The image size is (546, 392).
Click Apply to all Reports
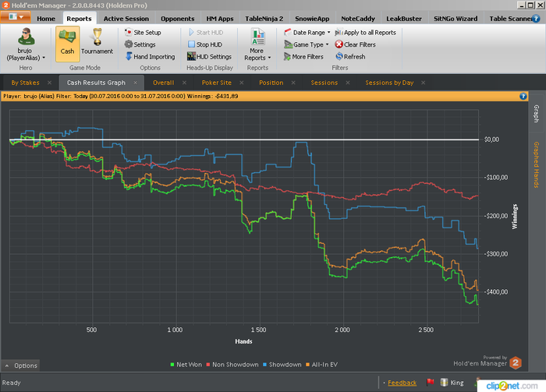(x=369, y=33)
